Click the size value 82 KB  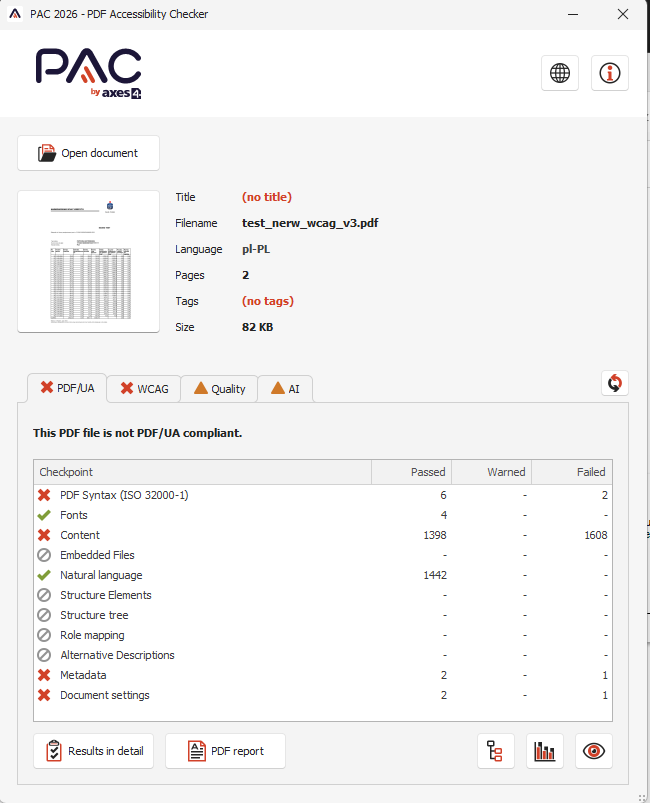(257, 327)
